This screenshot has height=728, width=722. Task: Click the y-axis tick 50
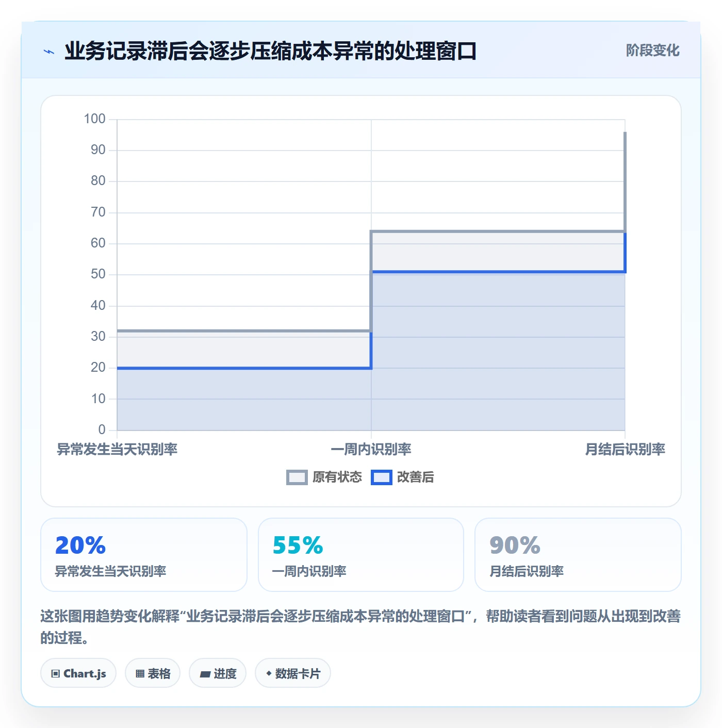tap(98, 274)
